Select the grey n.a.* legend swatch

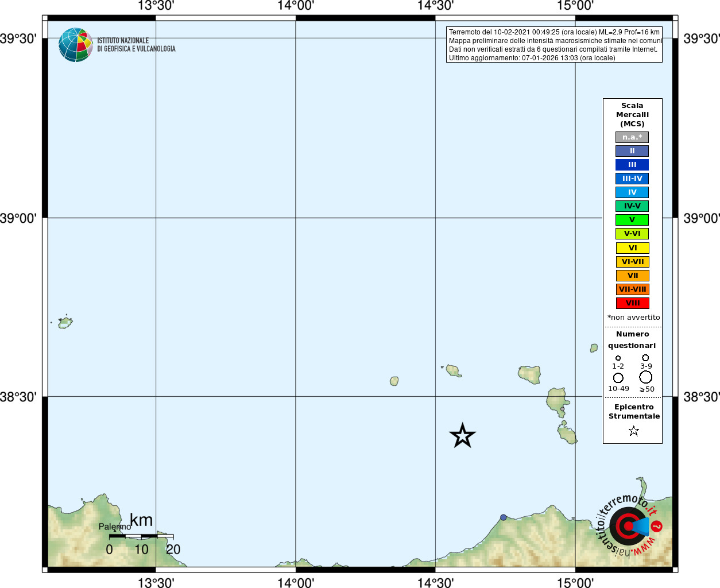[x=632, y=137]
